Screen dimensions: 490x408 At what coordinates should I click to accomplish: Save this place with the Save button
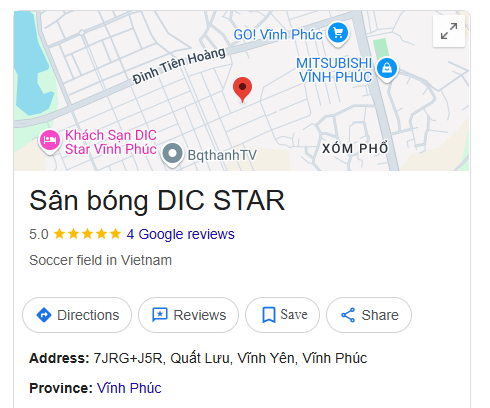(x=282, y=315)
